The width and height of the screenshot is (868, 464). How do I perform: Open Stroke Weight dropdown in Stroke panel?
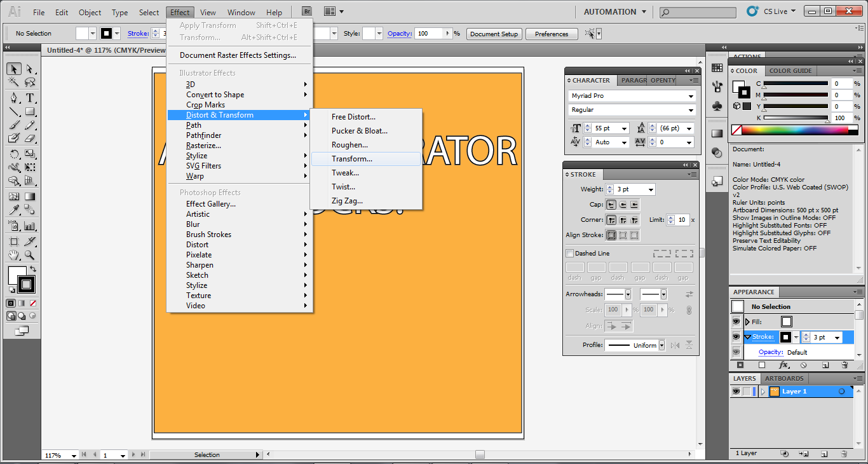[651, 189]
